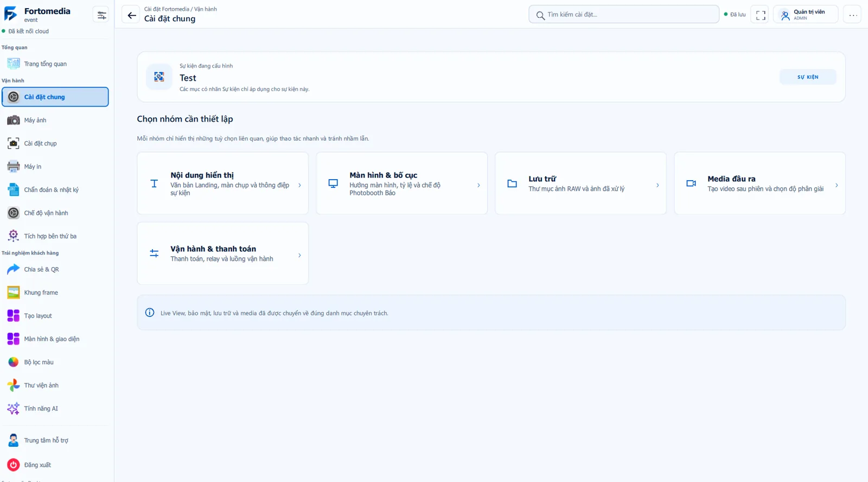Expand the Lưu trữ card chevron
868x482 pixels.
coord(658,185)
